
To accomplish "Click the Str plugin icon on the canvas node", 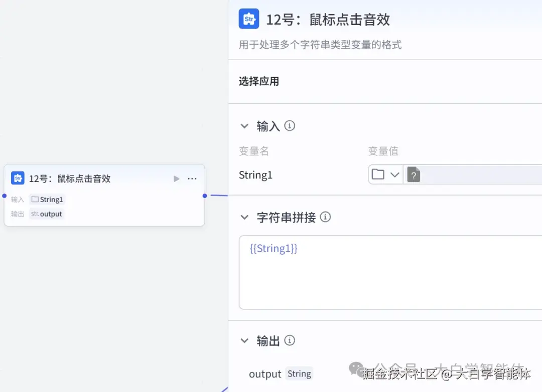I will tap(18, 178).
